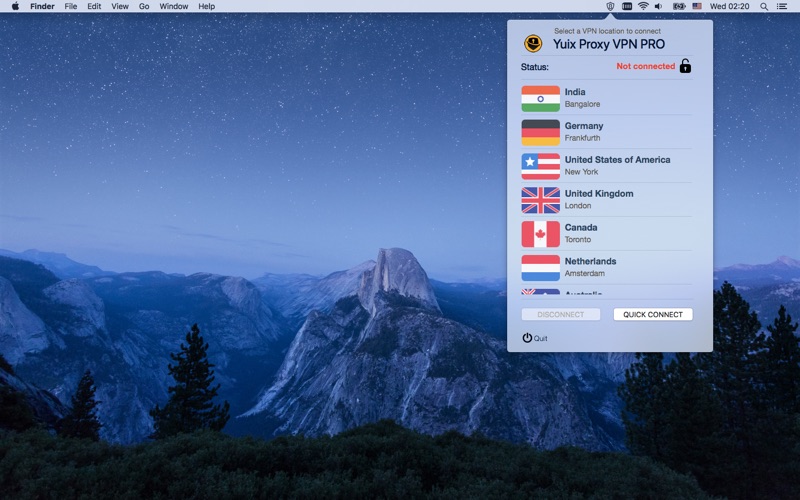Click the volume speaker icon

click(x=659, y=6)
